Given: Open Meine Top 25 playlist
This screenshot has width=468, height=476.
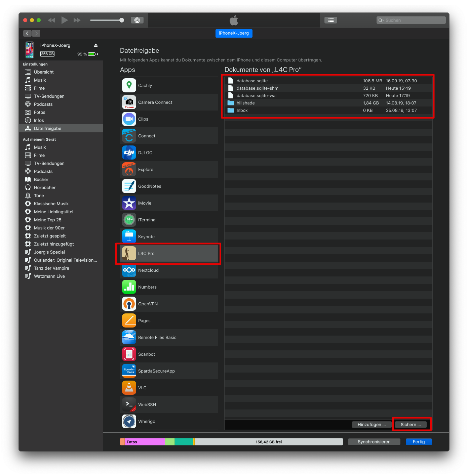Looking at the screenshot, I should [x=61, y=220].
